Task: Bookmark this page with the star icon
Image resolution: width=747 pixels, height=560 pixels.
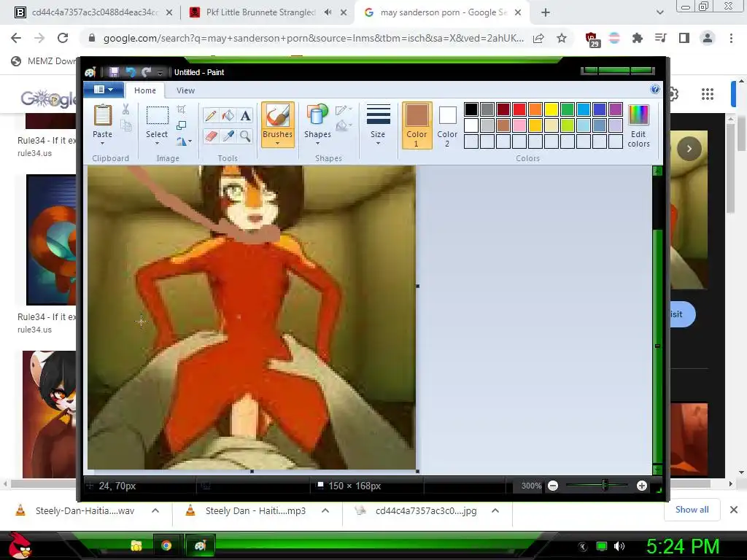Action: (562, 38)
